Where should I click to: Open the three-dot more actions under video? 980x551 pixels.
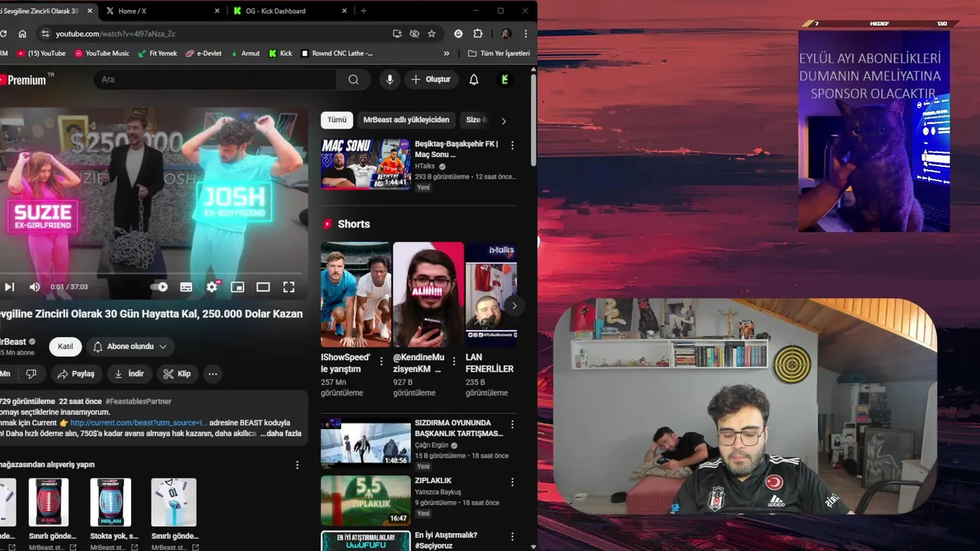[x=213, y=374]
